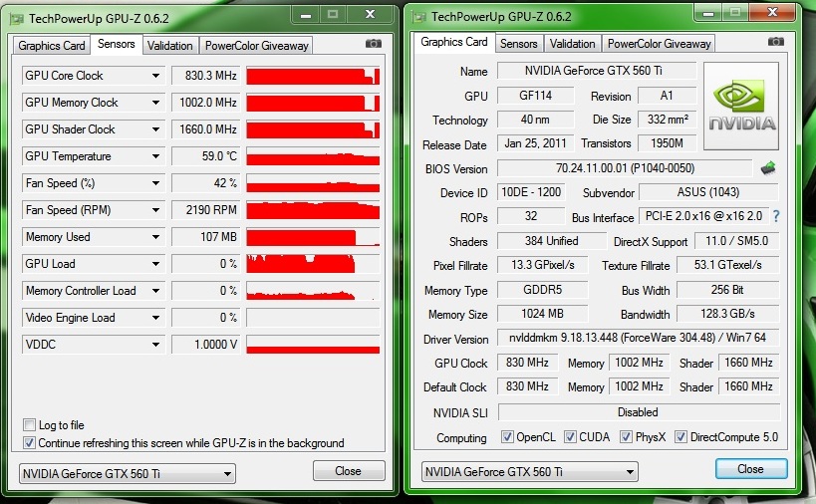816x504 pixels.
Task: Open Fan Speed (%) sensor dropdown
Action: (155, 183)
